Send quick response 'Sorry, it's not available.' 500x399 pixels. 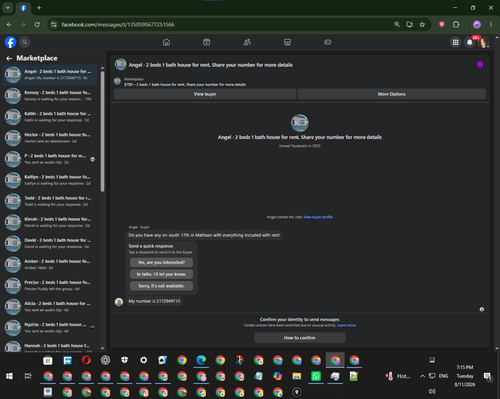161,286
